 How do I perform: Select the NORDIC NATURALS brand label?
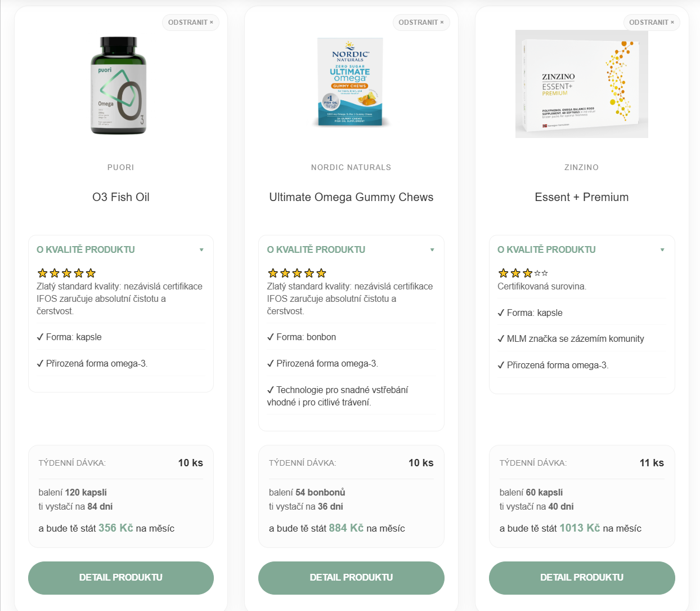351,167
